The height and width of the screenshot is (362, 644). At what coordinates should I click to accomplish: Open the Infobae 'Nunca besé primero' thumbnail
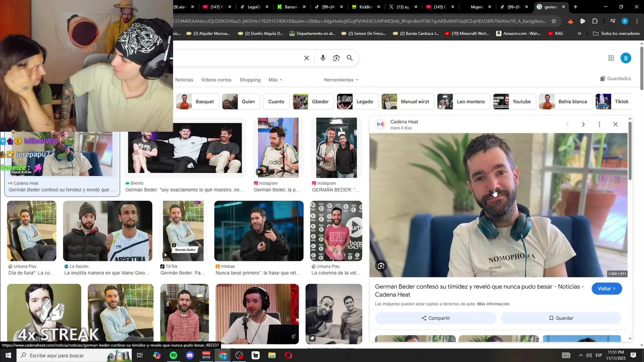[x=259, y=231]
